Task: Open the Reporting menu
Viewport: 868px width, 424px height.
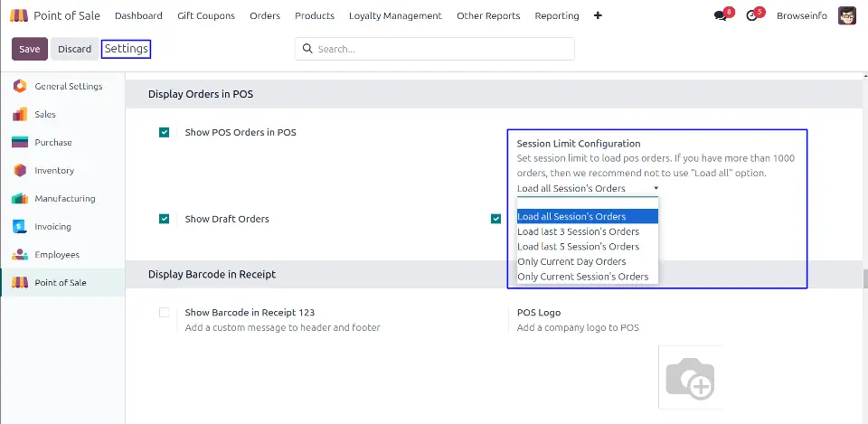Action: coord(557,15)
